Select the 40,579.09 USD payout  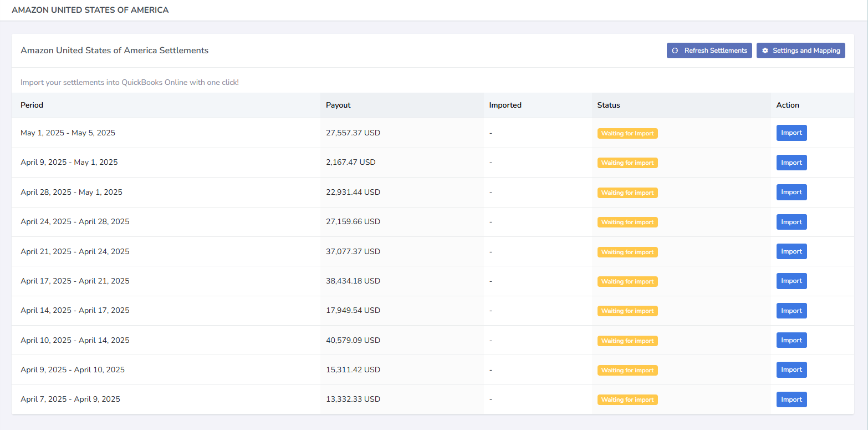pyautogui.click(x=353, y=340)
